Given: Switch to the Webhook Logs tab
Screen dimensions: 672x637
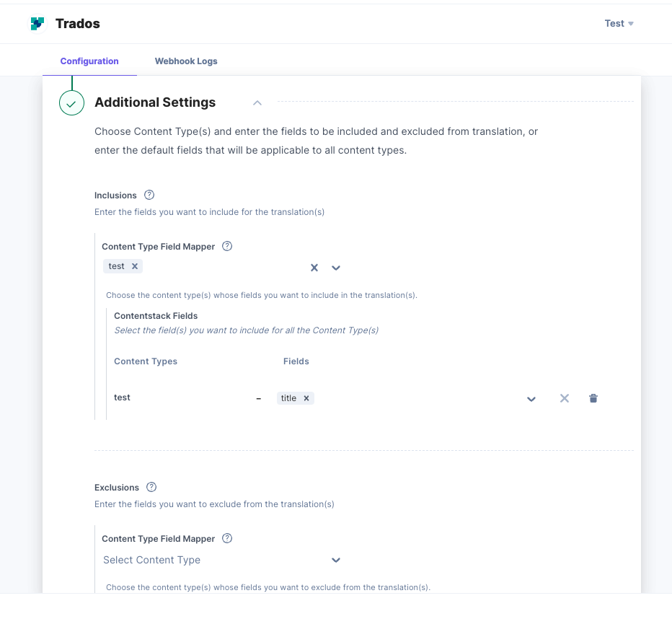Looking at the screenshot, I should click(186, 61).
